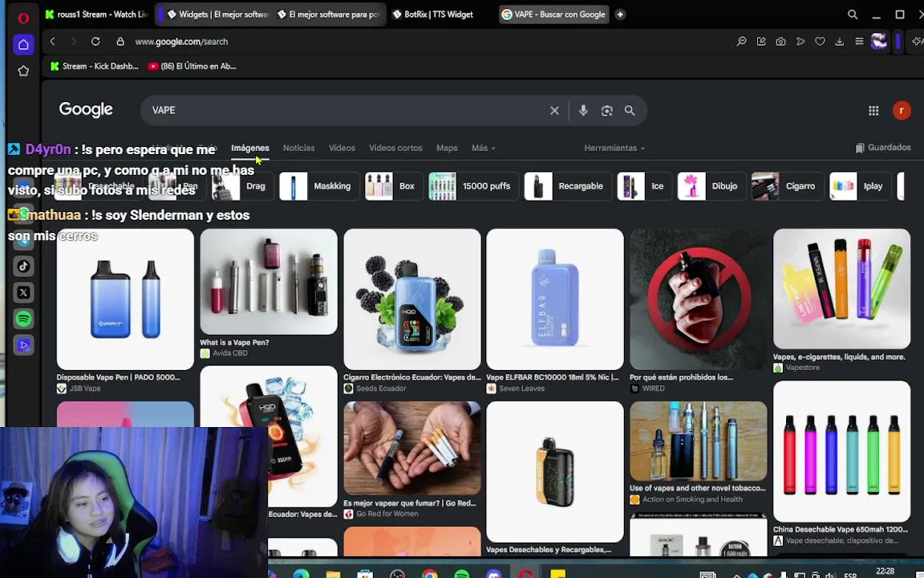
Task: Open the Opera menu logo
Action: click(x=23, y=18)
